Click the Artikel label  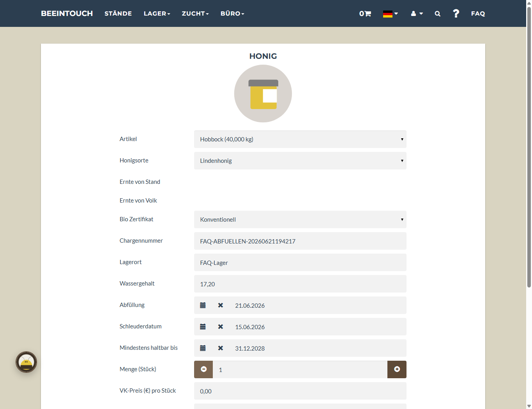pyautogui.click(x=128, y=139)
